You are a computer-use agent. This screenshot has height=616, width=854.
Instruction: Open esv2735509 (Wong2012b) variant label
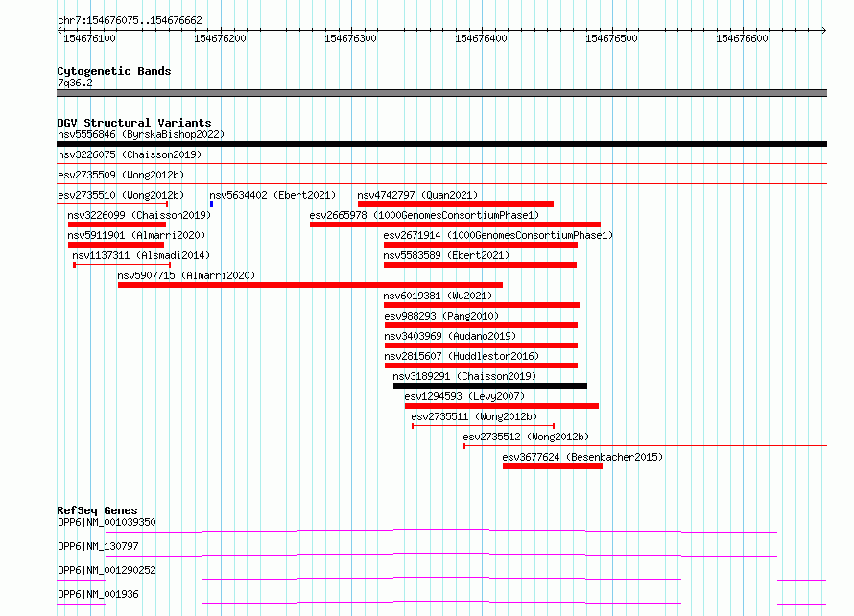click(121, 175)
